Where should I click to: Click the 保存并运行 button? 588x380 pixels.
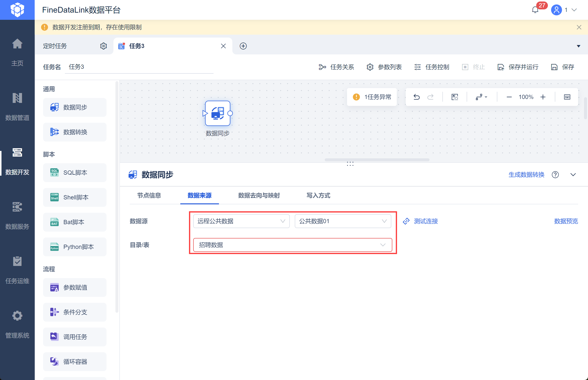pos(518,67)
